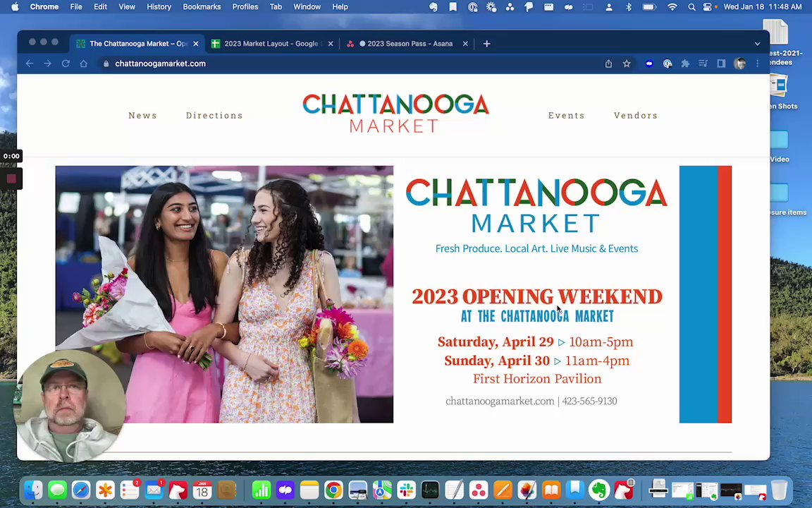The image size is (812, 508).
Task: Open the Wi-Fi status menu
Action: pyautogui.click(x=672, y=7)
